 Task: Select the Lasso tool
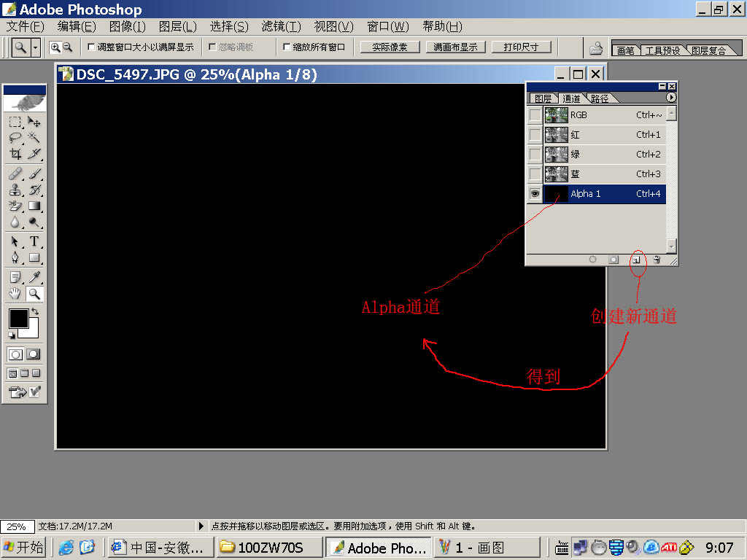point(15,137)
